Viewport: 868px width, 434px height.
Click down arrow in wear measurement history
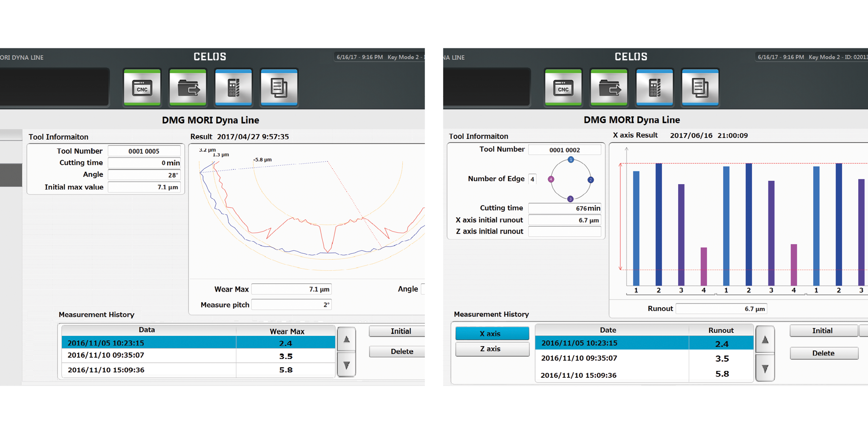point(346,365)
